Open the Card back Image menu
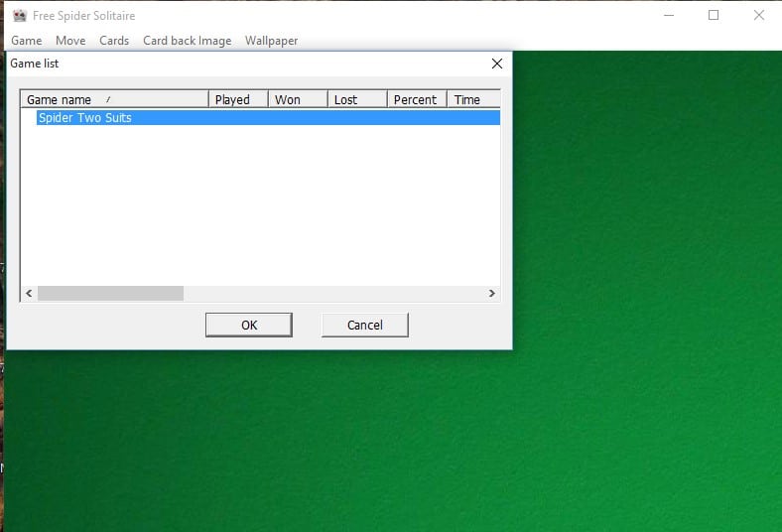 point(187,41)
